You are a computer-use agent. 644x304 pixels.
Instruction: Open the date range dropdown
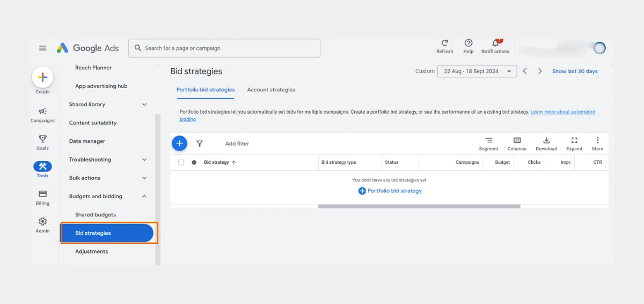click(477, 71)
